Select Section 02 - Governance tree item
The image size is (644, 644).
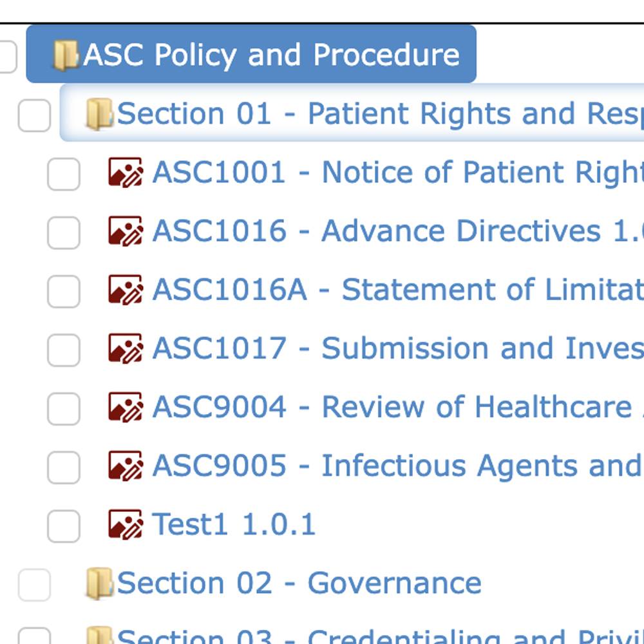tap(299, 583)
